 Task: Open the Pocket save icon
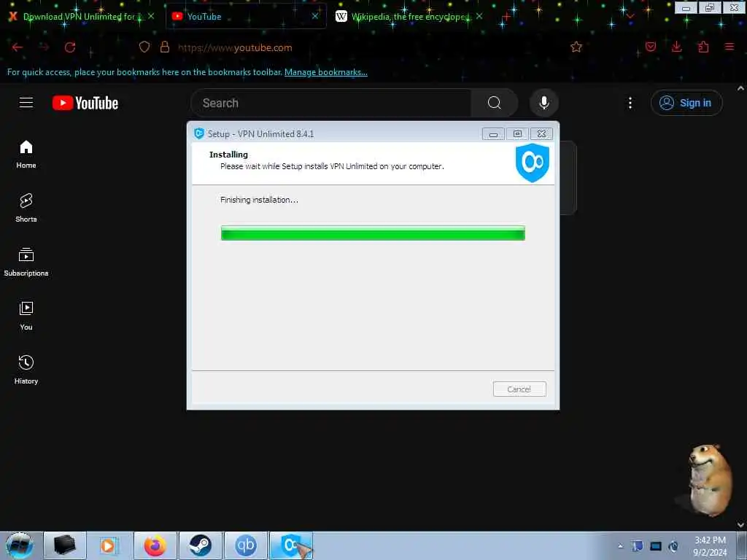pos(650,47)
